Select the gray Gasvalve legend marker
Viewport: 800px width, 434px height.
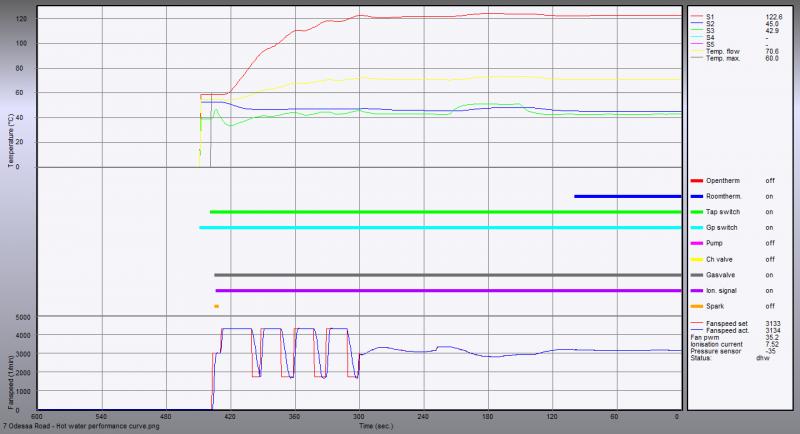click(x=696, y=275)
